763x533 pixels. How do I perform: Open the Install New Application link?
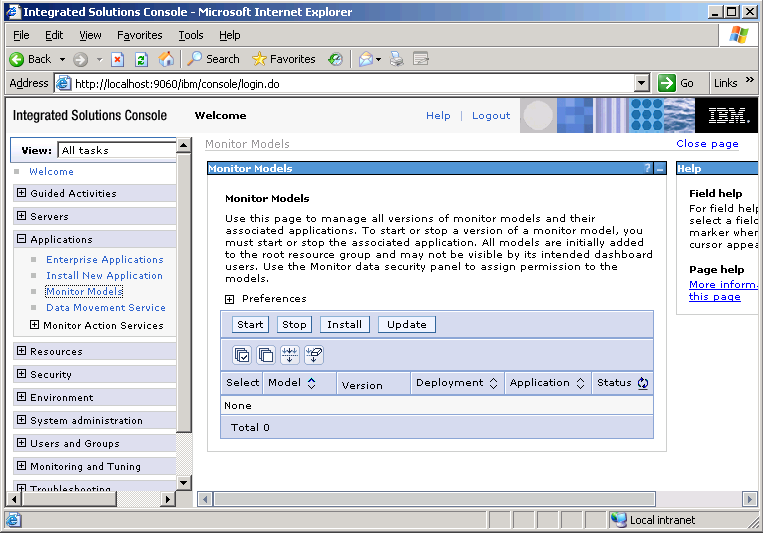coord(104,276)
